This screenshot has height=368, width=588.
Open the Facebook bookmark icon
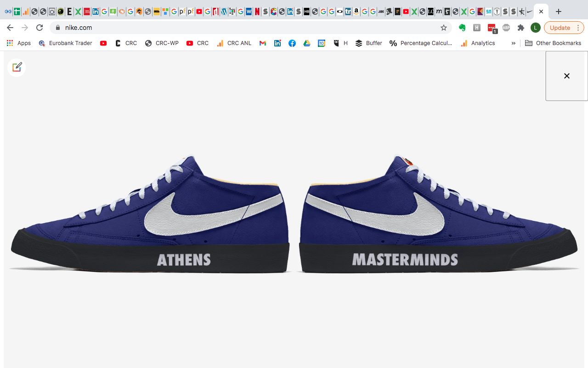pyautogui.click(x=292, y=43)
